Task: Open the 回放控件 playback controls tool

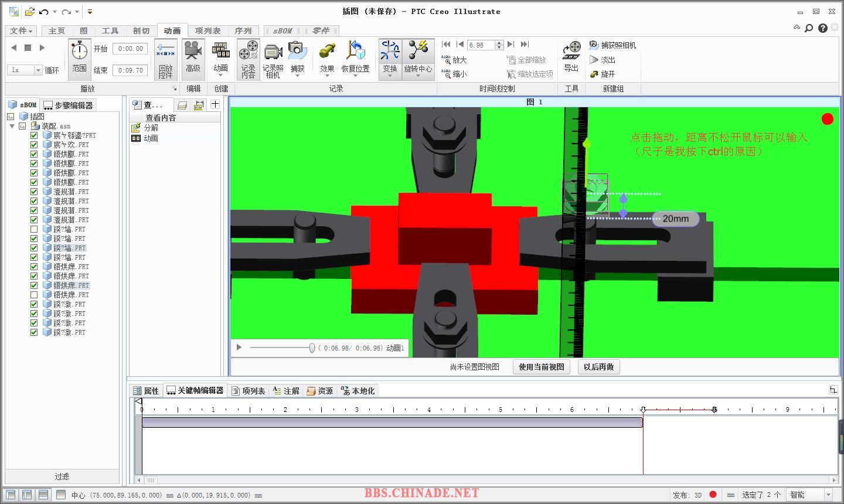Action: [166, 59]
